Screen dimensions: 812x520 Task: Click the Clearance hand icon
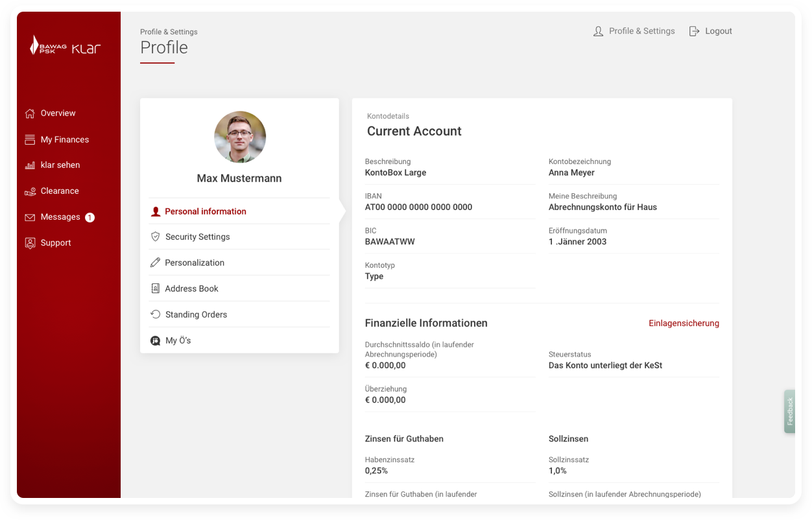[x=30, y=191]
